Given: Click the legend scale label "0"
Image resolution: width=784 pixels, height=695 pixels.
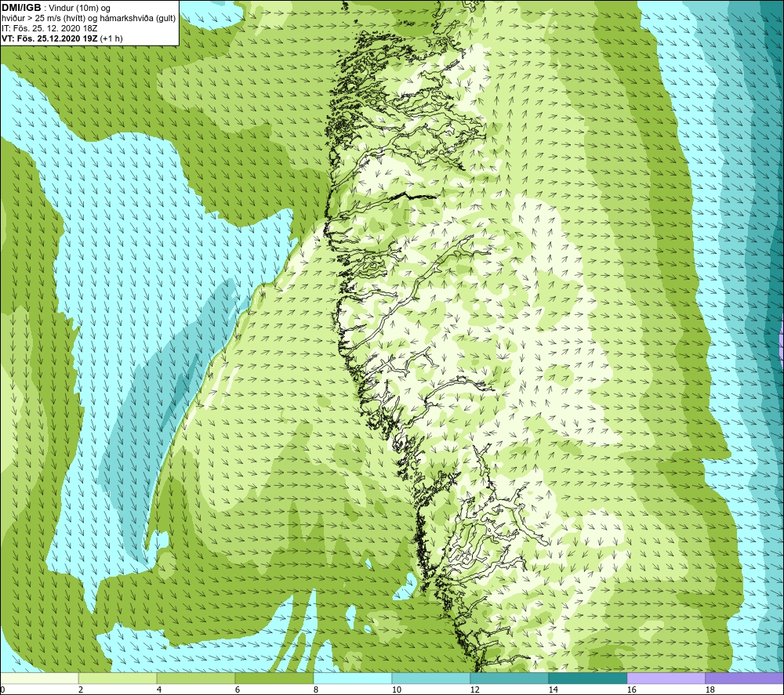Looking at the screenshot, I should coord(2,690).
